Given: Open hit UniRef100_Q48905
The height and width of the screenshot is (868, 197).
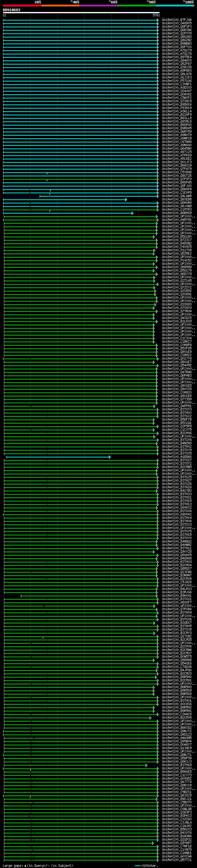Looking at the screenshot, I should click(176, 23).
